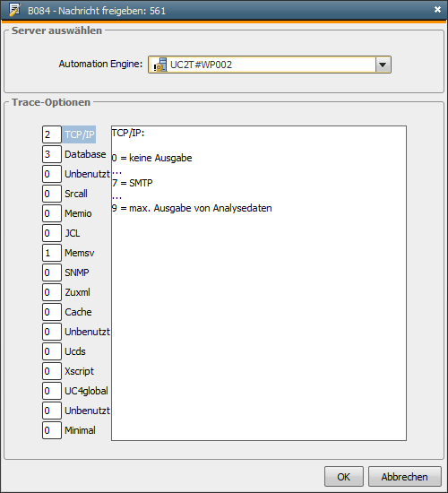Click the Database trace level field
This screenshot has height=493, width=448.
tap(52, 154)
